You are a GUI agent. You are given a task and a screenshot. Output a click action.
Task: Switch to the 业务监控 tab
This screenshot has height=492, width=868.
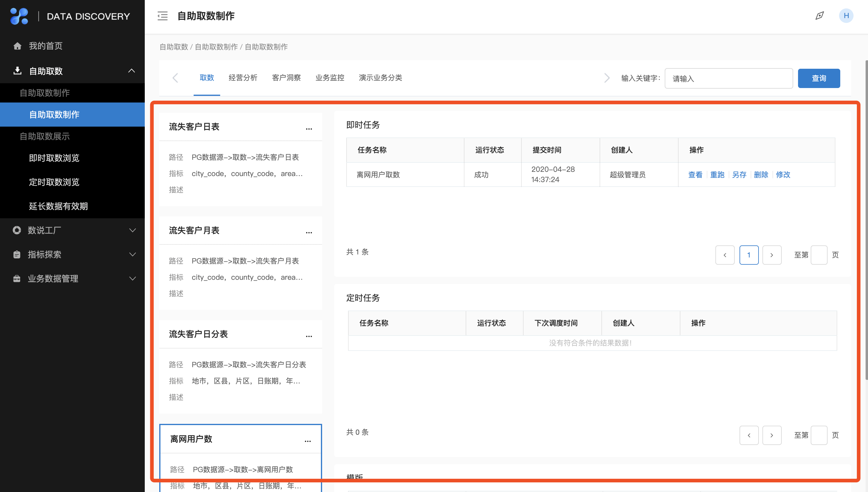330,78
